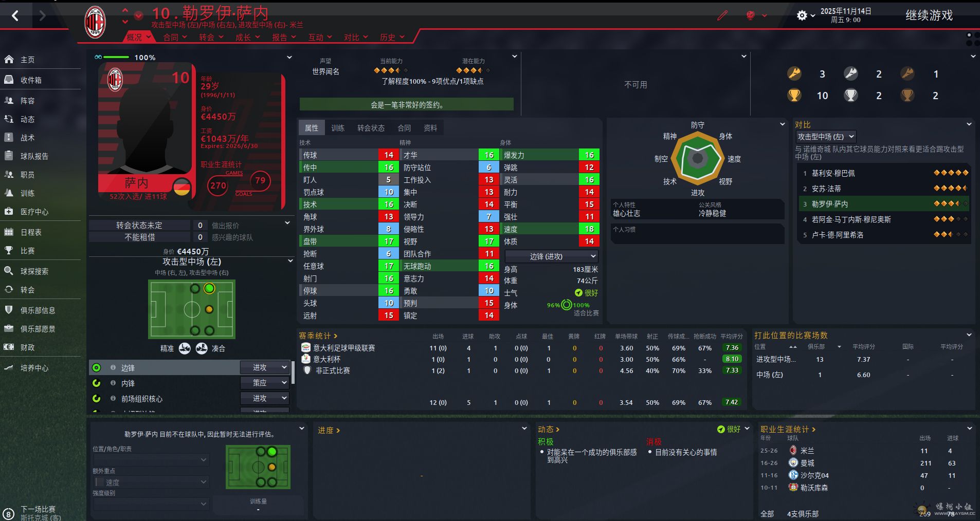Open 赛季统计 season stats link
This screenshot has width=980, height=521.
point(318,336)
